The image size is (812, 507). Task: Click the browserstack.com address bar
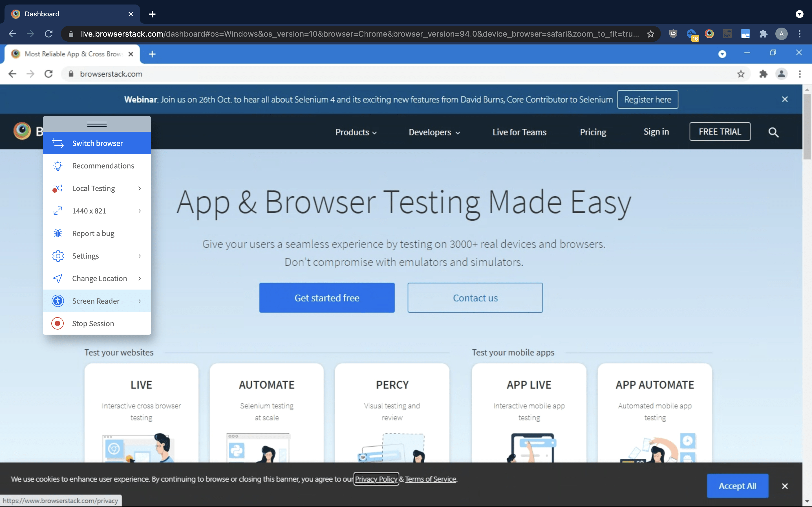coord(111,74)
